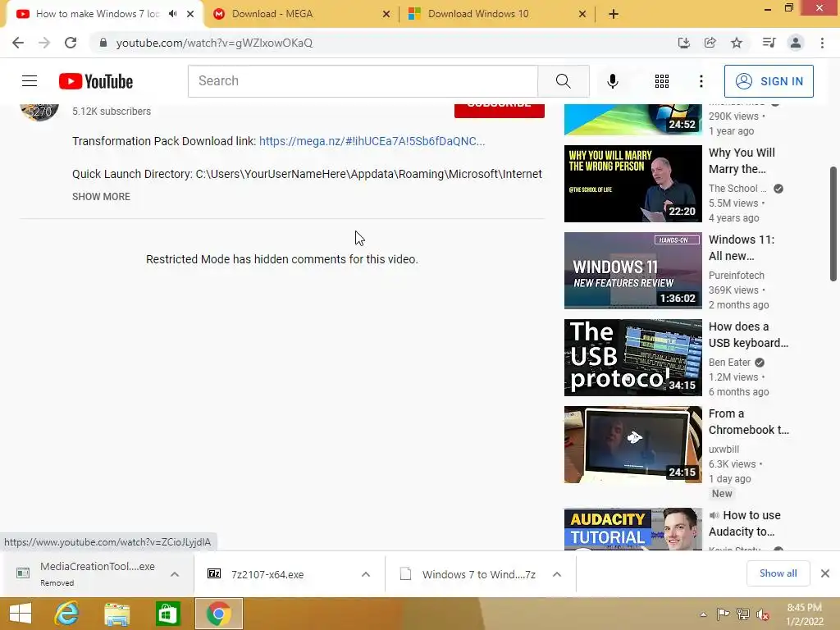Image resolution: width=840 pixels, height=630 pixels.
Task: Click the YouTube search input field
Action: (363, 81)
